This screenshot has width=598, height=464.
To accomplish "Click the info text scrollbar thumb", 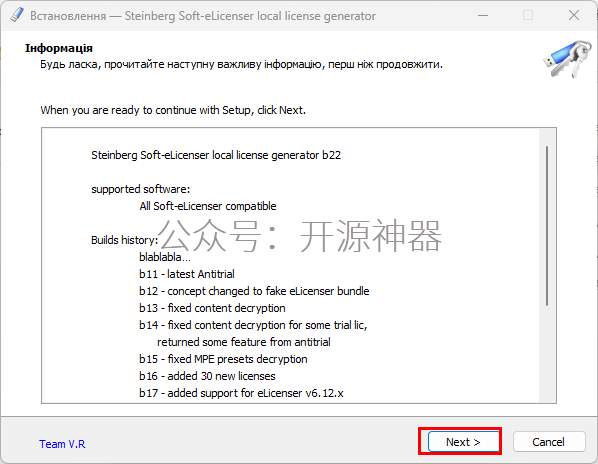I will tap(547, 226).
